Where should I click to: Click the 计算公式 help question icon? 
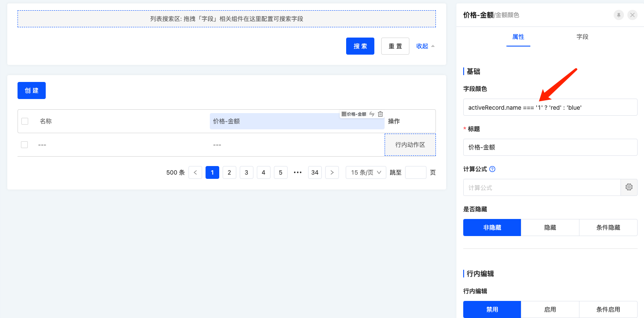click(x=492, y=169)
